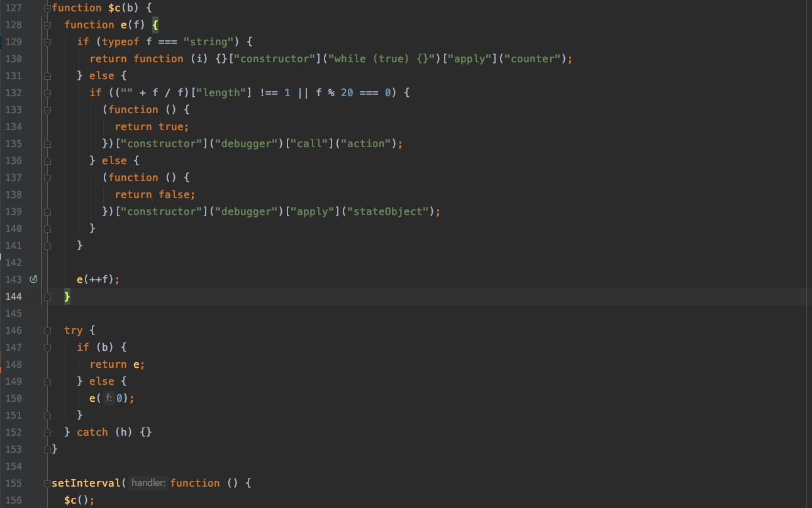This screenshot has width=812, height=508.
Task: Click fold end marker on line 144
Action: pyautogui.click(x=47, y=297)
